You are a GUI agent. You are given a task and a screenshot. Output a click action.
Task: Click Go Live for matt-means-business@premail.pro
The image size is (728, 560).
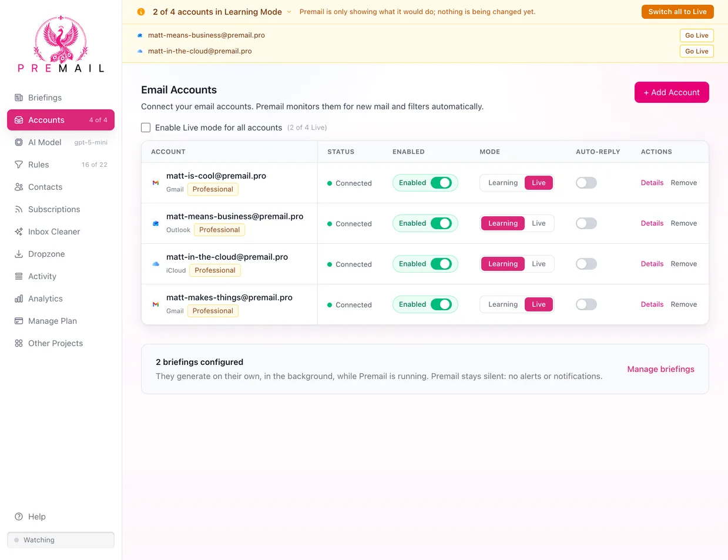tap(697, 35)
